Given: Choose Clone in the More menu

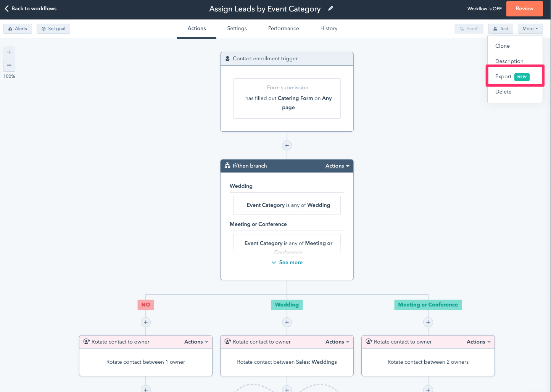Looking at the screenshot, I should [x=503, y=46].
